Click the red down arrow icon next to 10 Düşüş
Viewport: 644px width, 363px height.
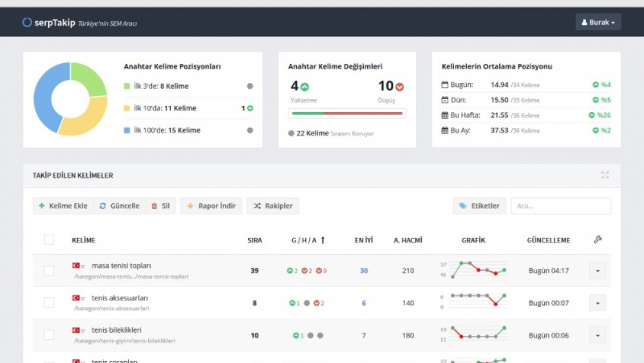pyautogui.click(x=400, y=87)
